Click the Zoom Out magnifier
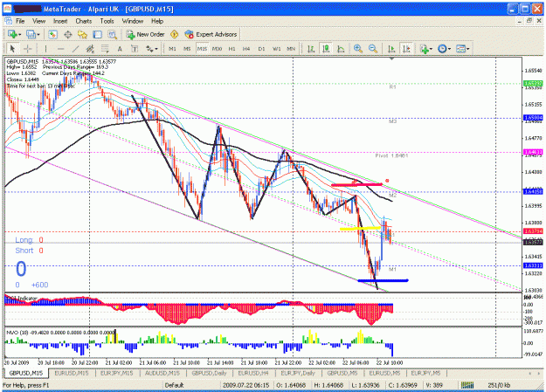Screen dimensions: 546x392 coord(373,49)
